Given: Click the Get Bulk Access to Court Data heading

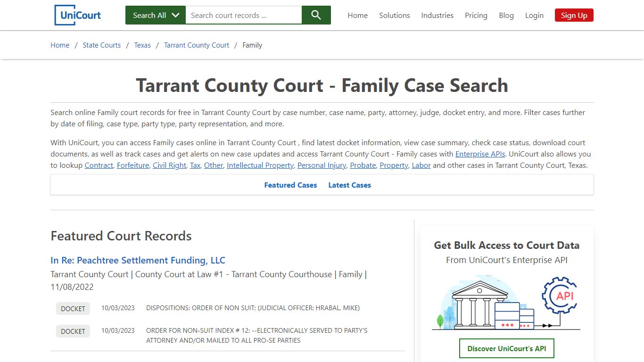Looking at the screenshot, I should [x=507, y=245].
